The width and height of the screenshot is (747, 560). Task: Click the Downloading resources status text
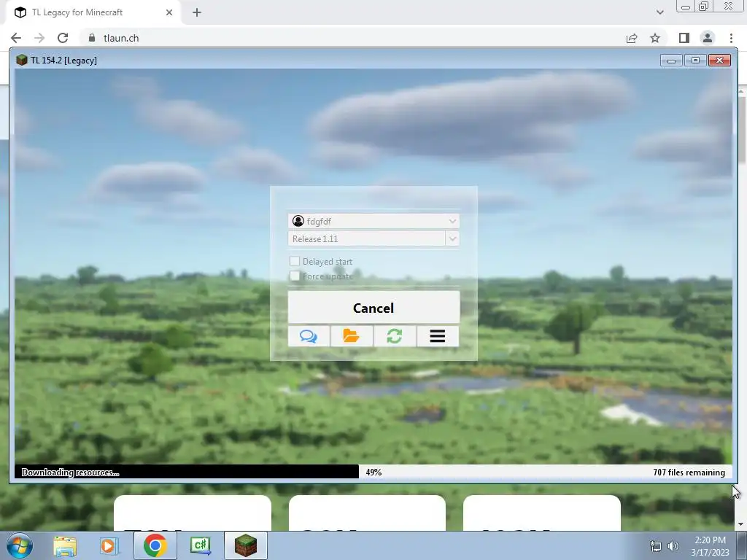pyautogui.click(x=71, y=472)
